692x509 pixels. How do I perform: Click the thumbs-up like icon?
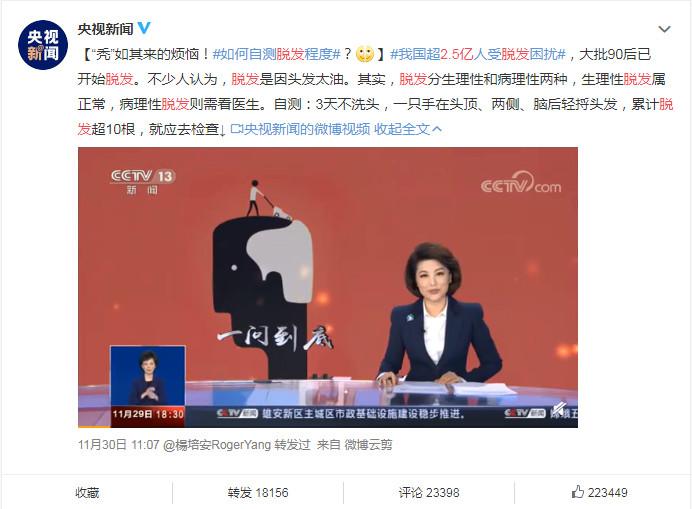click(x=577, y=492)
